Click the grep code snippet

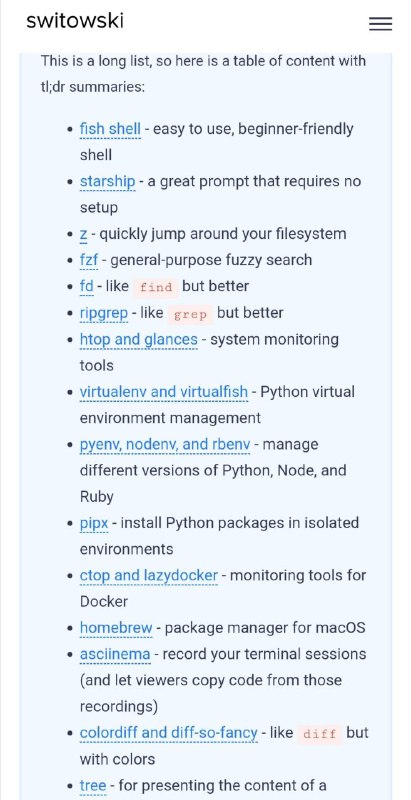190,314
